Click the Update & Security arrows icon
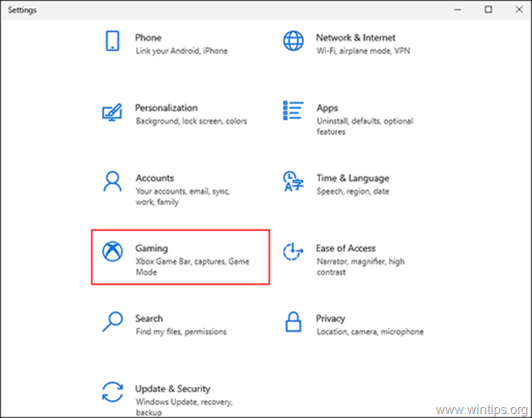The width and height of the screenshot is (532, 418). click(x=113, y=392)
